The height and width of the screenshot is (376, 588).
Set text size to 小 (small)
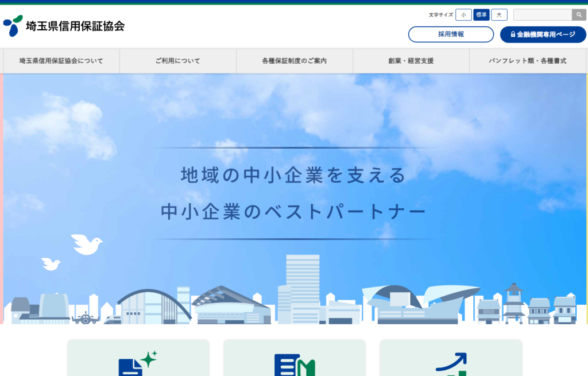point(463,15)
